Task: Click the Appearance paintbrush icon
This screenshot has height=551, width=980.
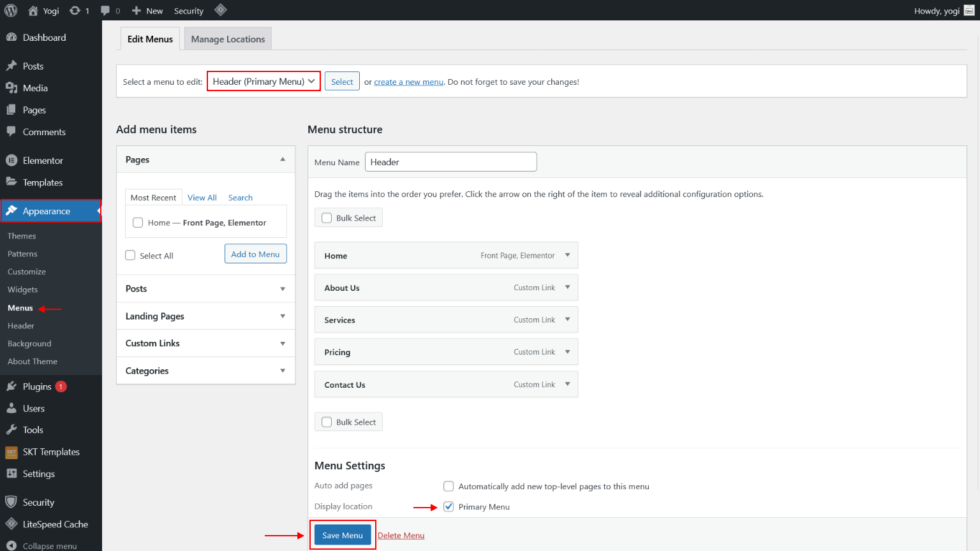Action: [11, 210]
